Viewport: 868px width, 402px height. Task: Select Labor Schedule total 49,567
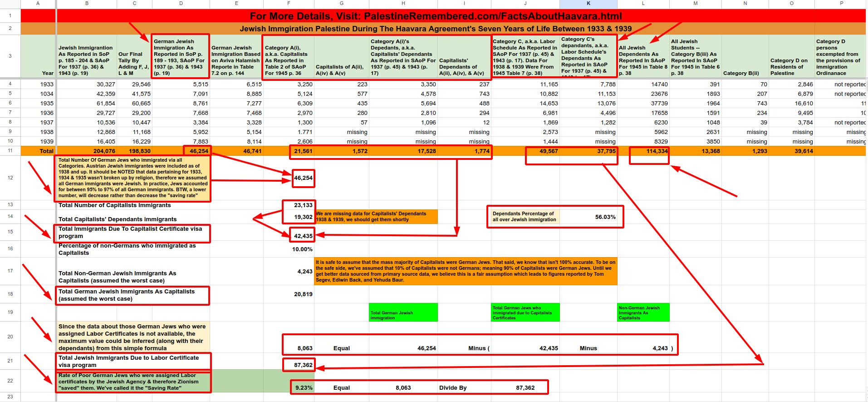point(525,151)
